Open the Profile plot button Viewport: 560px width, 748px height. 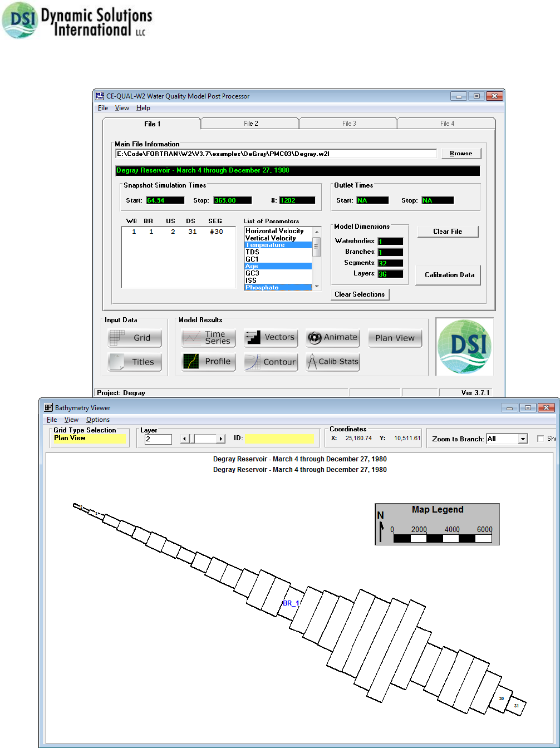tap(209, 362)
